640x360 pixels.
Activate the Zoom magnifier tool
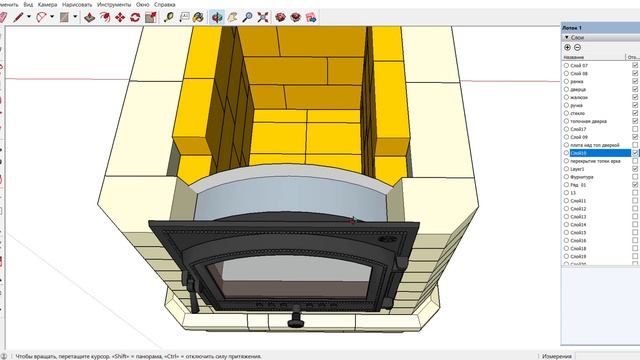(x=247, y=17)
